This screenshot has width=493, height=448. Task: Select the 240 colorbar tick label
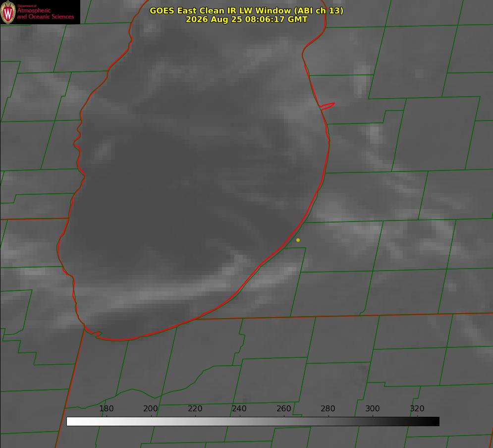tap(239, 408)
